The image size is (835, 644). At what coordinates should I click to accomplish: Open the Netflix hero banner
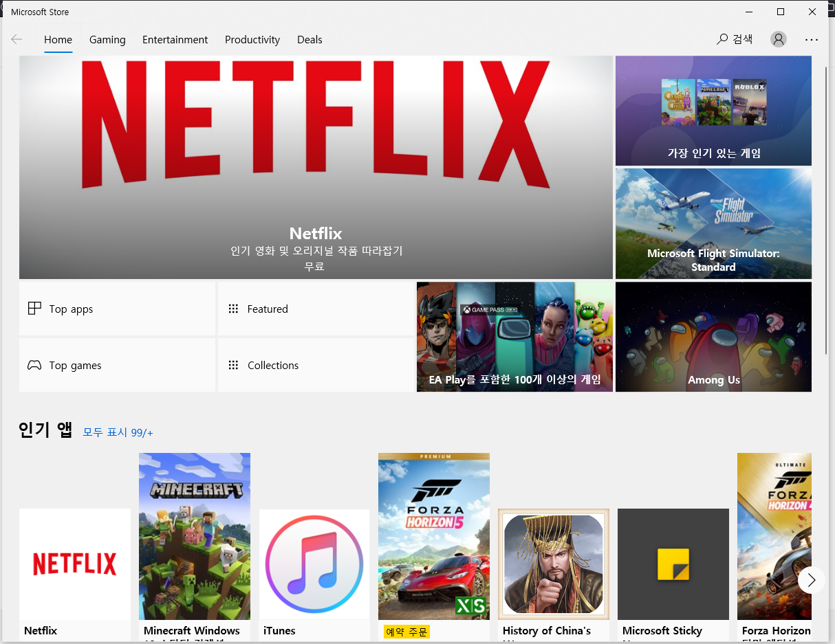tap(316, 167)
